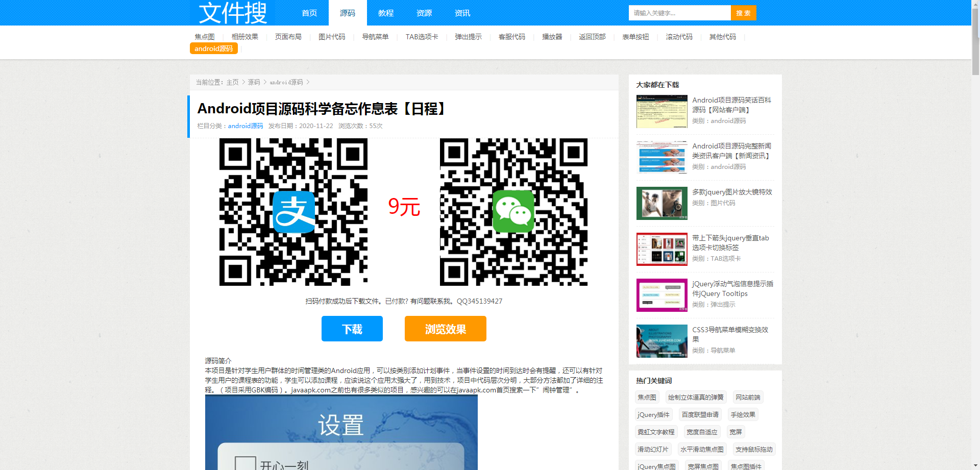Screen dimensions: 980x470
Task: Open the 表单按钮 subcategory
Action: click(636, 37)
